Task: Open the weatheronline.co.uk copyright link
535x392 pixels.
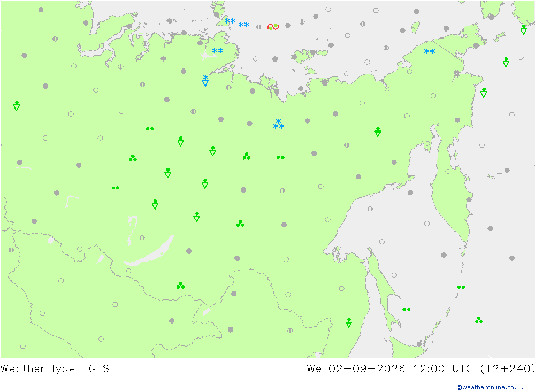Action: pyautogui.click(x=490, y=387)
